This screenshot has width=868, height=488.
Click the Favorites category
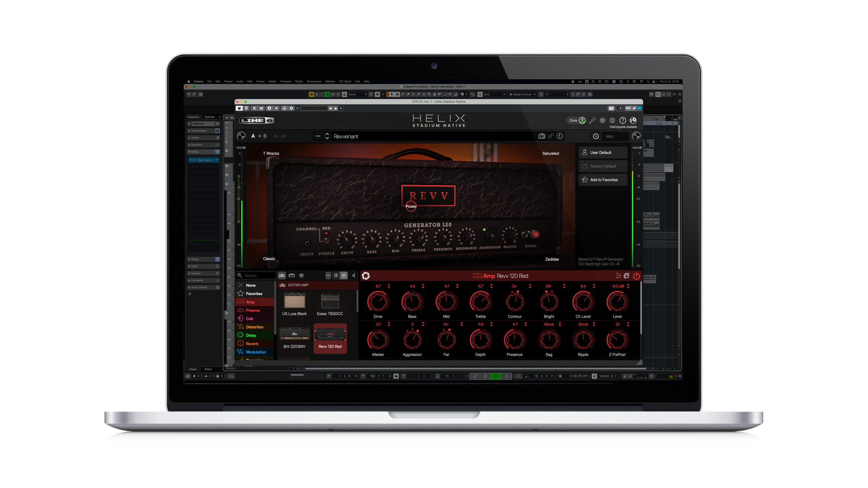point(255,294)
